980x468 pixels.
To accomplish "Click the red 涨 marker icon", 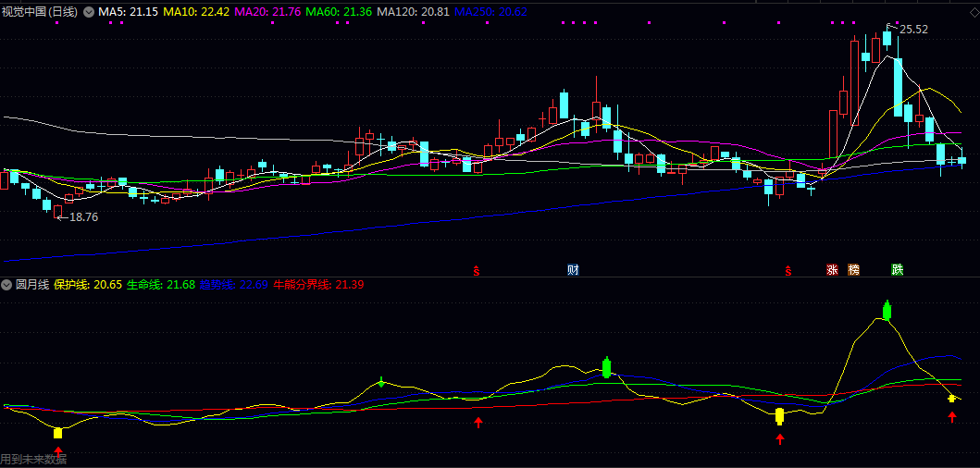I will click(832, 270).
